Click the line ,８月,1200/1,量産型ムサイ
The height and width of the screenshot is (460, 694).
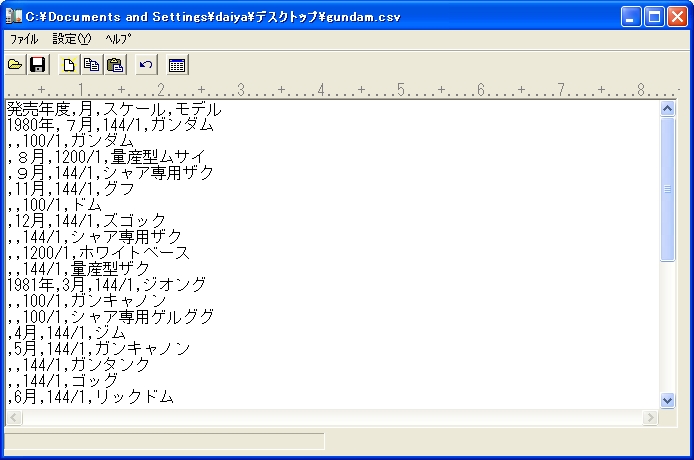click(x=106, y=157)
